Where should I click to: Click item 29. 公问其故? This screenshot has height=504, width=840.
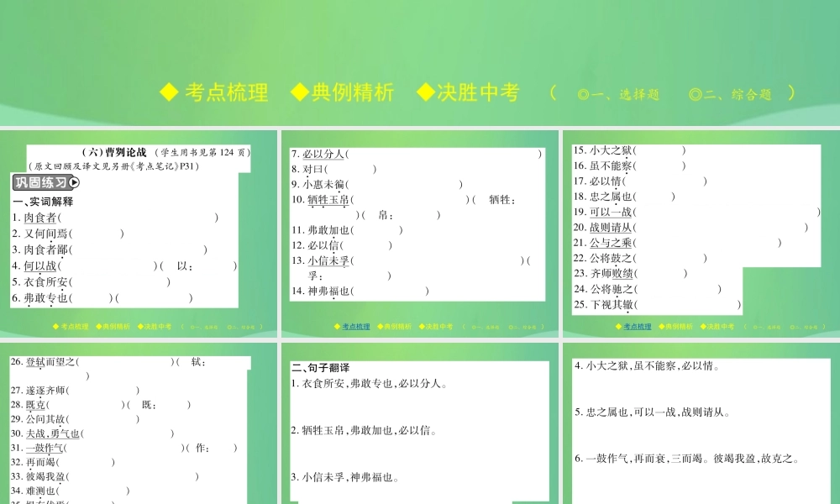38,419
